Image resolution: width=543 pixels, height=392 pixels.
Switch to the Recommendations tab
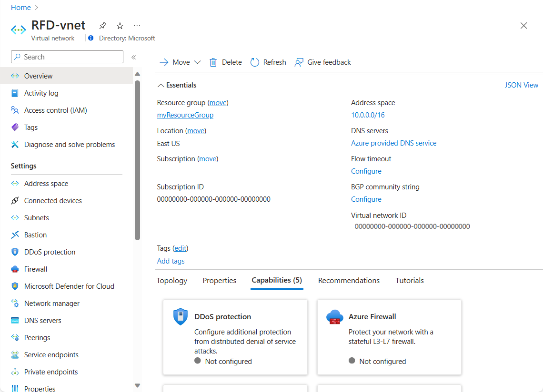[x=349, y=281]
